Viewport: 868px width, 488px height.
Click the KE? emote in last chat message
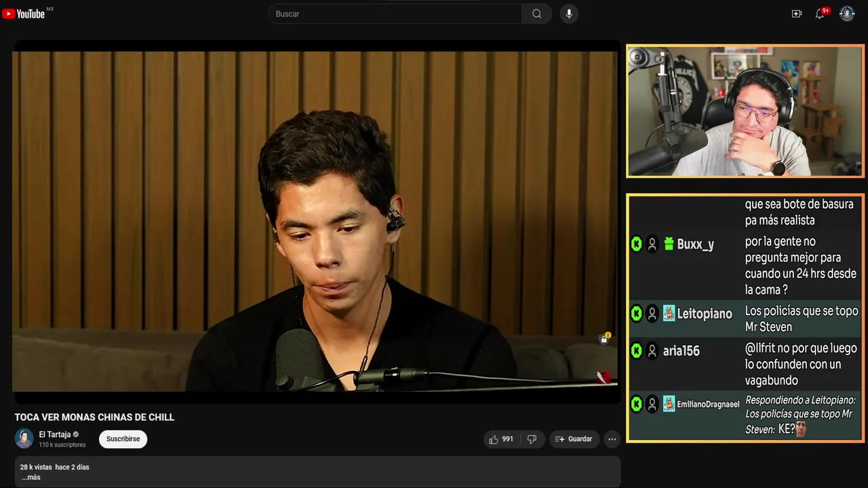coord(801,429)
